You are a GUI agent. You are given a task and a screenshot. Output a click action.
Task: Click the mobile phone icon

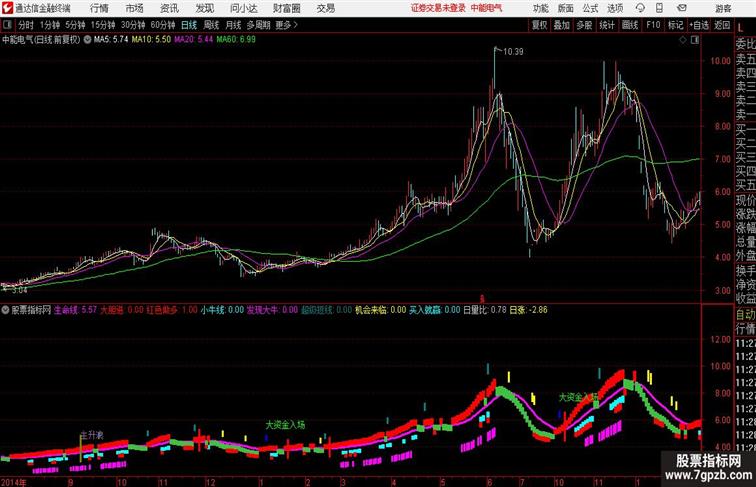pos(659,8)
